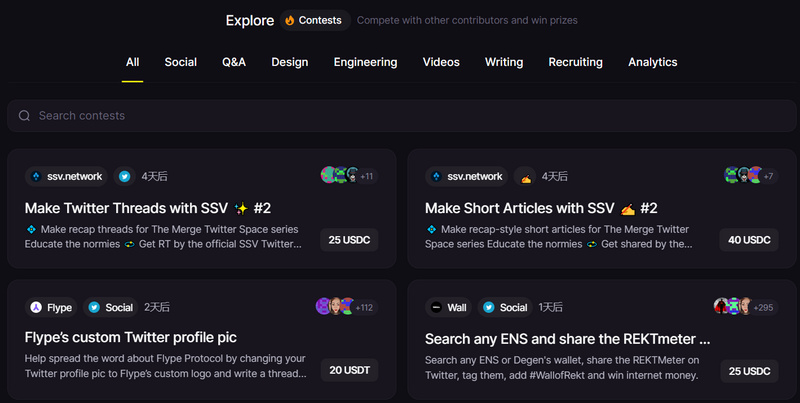
Task: Click the fire icon on the Contests badge
Action: (290, 20)
